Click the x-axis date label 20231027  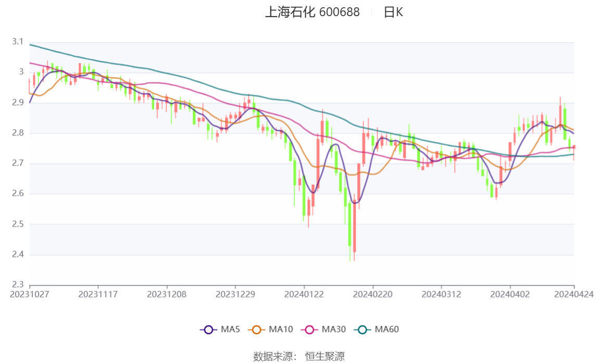[x=29, y=294]
